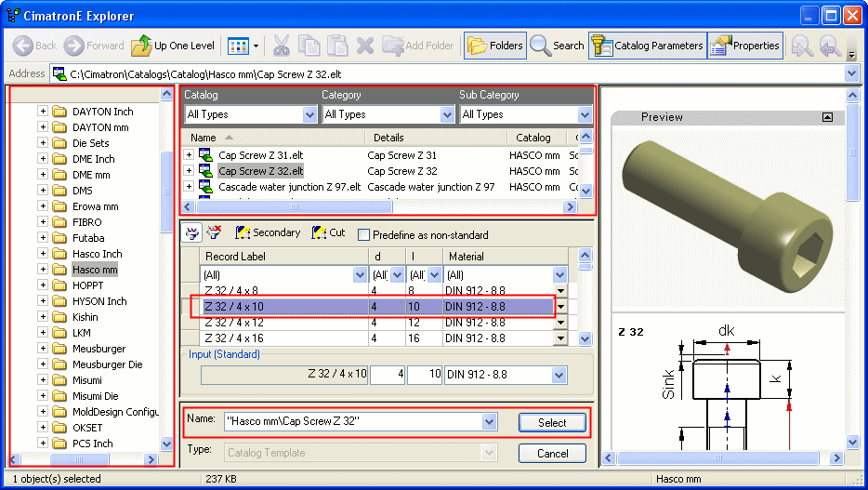868x490 pixels.
Task: Click the Delete X icon
Action: pos(365,46)
